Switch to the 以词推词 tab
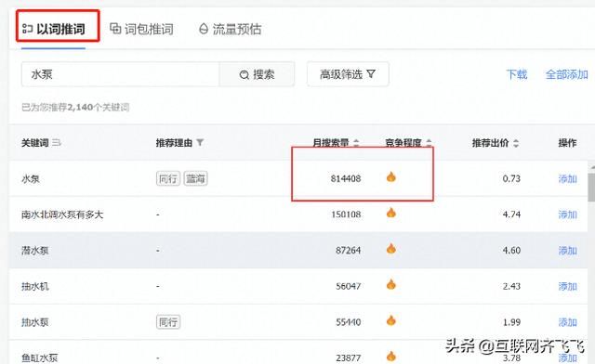The image size is (595, 364). click(54, 29)
